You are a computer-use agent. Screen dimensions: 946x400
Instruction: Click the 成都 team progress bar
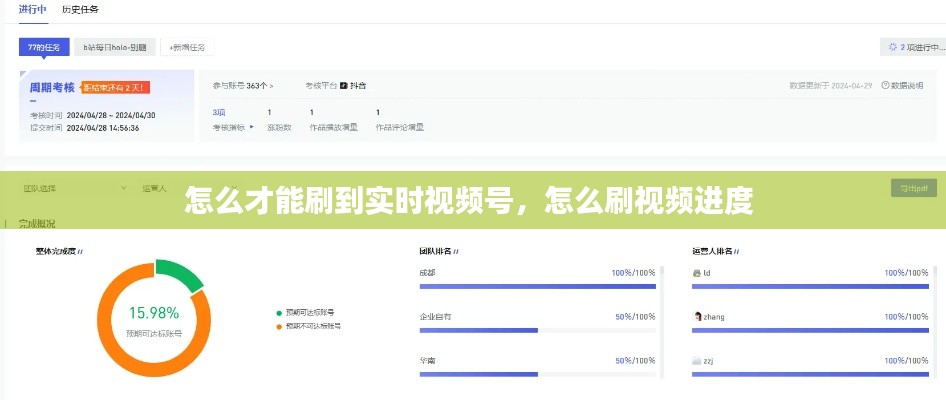point(537,286)
